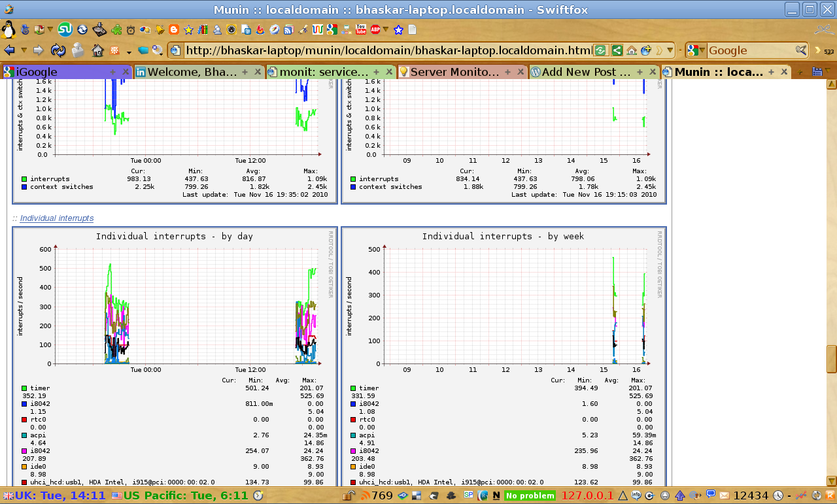
Task: Click the URL address field
Action: tap(388, 50)
